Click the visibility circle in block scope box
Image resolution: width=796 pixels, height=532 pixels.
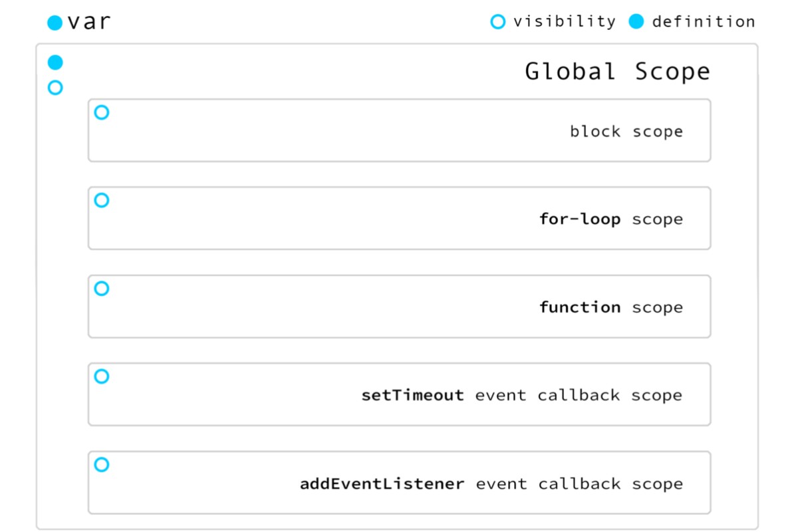coord(102,112)
